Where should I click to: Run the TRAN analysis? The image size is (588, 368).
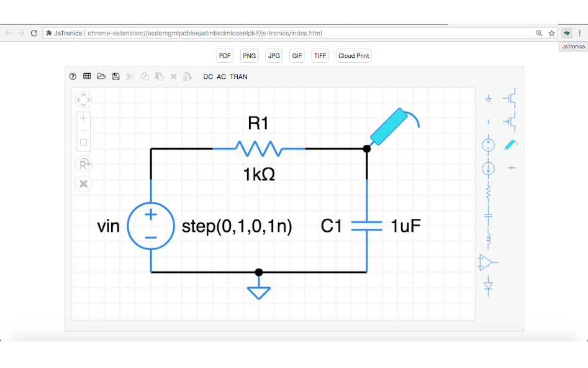239,76
